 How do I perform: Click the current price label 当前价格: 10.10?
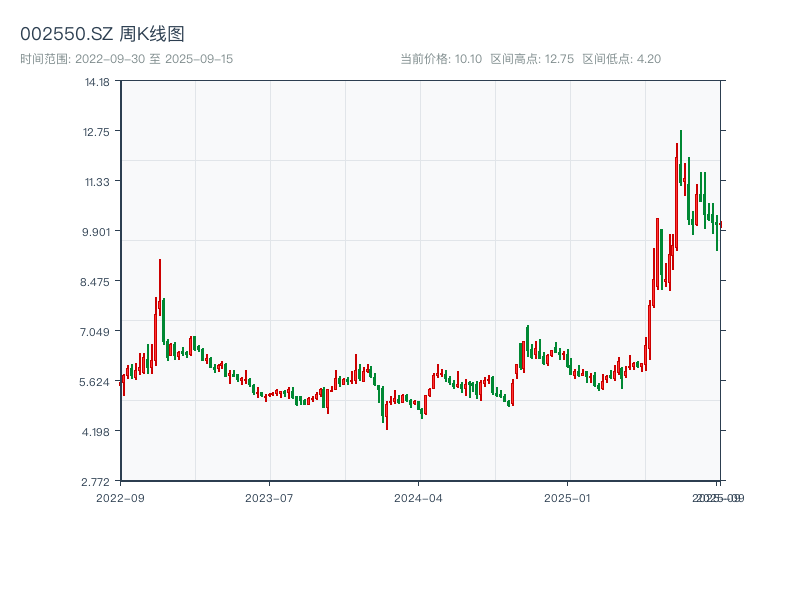point(441,59)
